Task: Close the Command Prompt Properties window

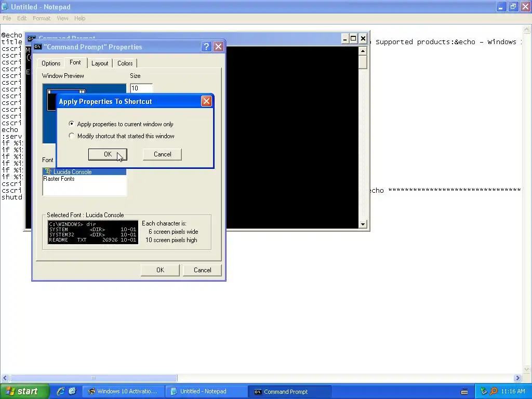Action: [x=219, y=47]
